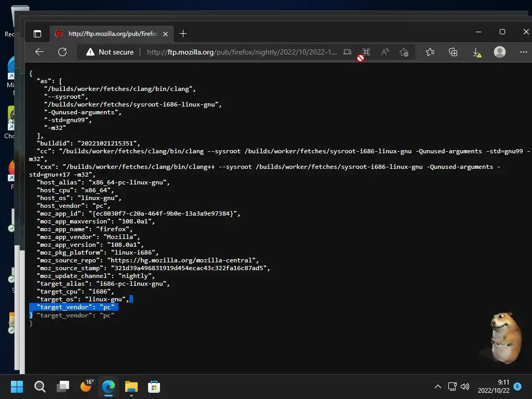Screen dimensions: 532x399
Task: Open taskbar Search
Action: [x=39, y=387]
